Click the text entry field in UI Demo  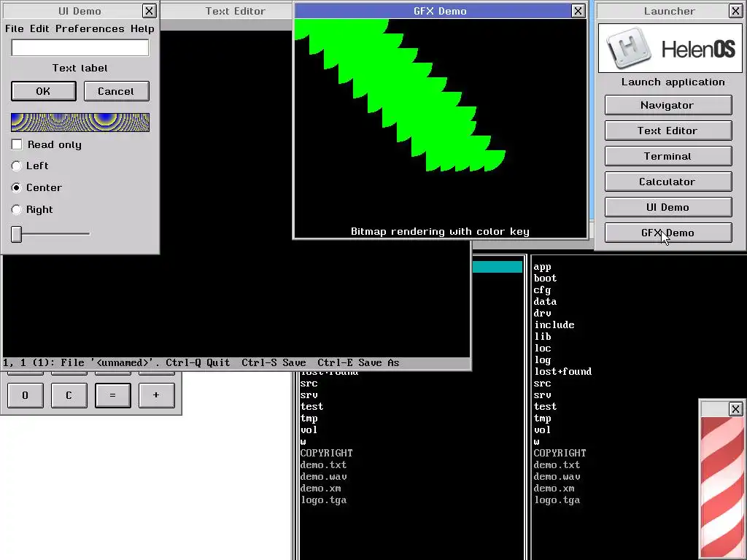coord(80,47)
